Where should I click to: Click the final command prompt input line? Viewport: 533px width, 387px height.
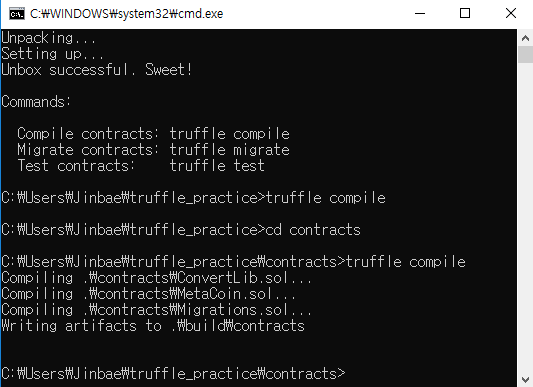173,373
